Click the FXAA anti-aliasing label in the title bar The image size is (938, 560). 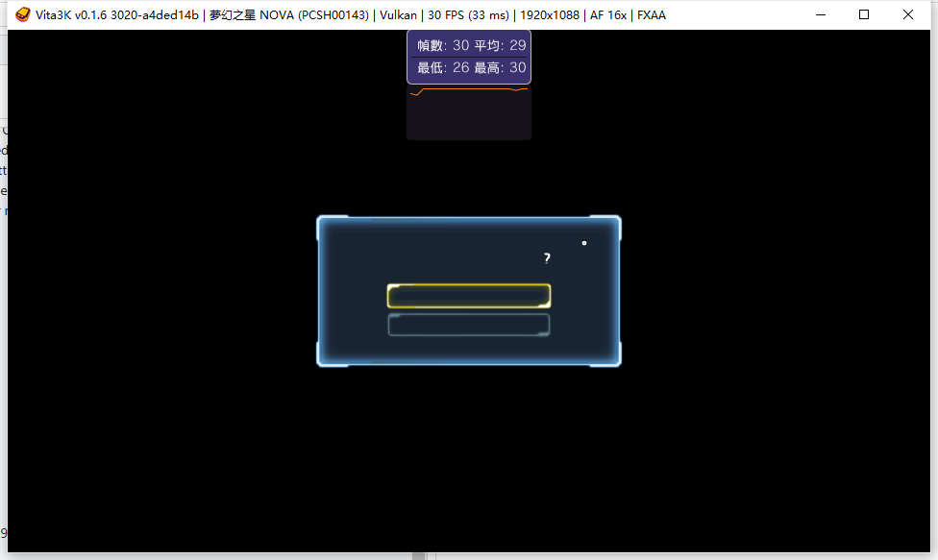[x=652, y=14]
